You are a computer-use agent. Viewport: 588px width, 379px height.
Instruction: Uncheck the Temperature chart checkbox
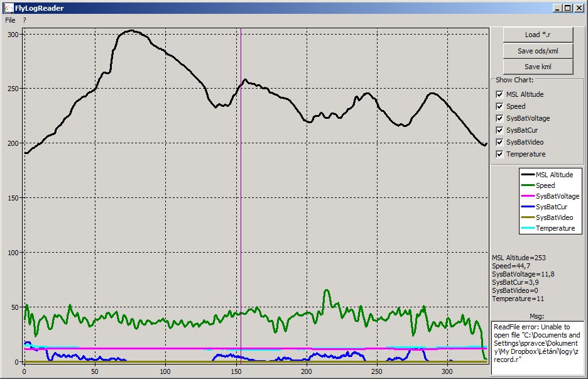(499, 154)
